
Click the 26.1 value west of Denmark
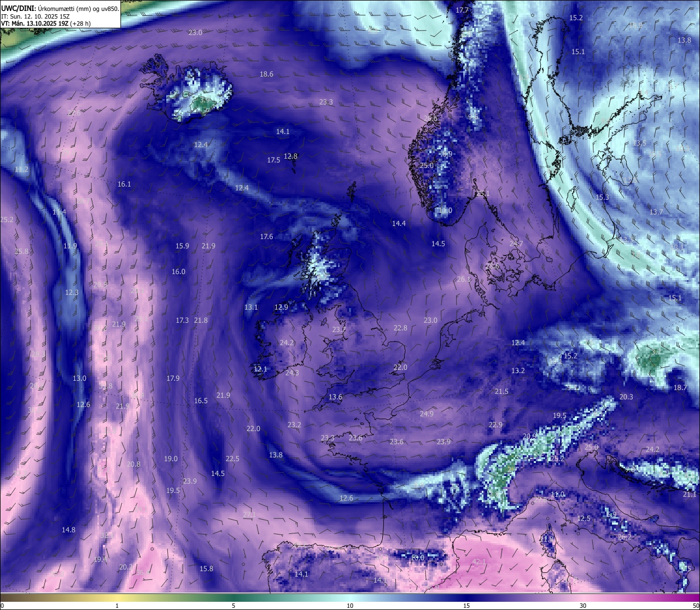pos(464,280)
